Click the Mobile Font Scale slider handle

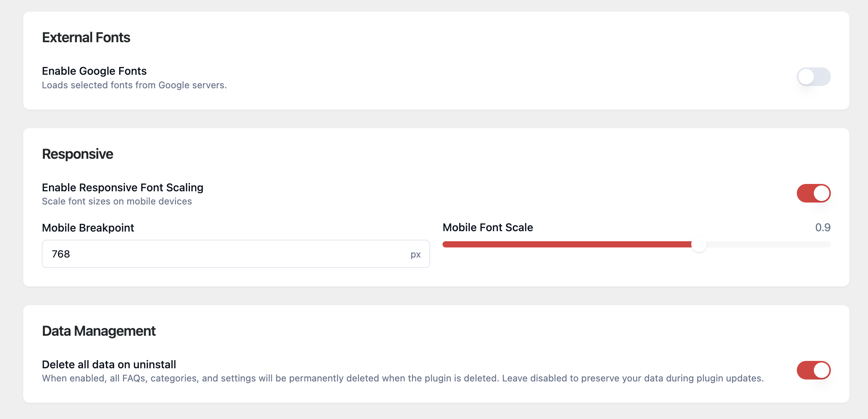(x=699, y=244)
